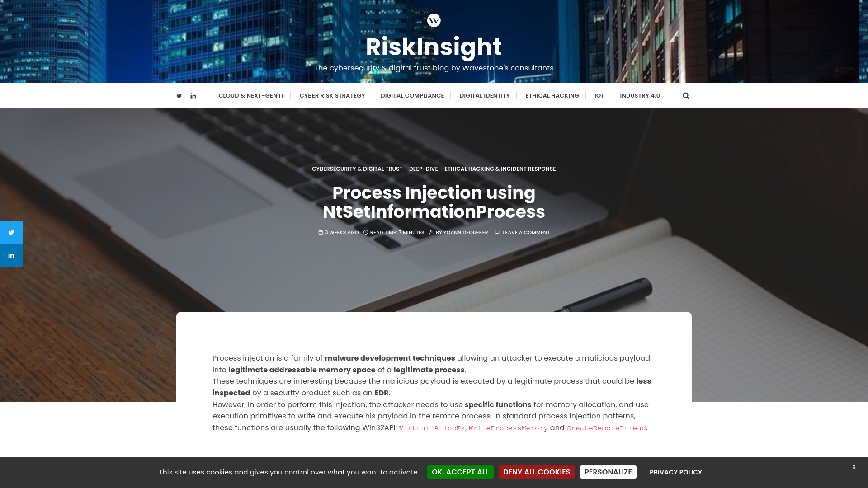Image resolution: width=868 pixels, height=488 pixels.
Task: Click the calendar icon next to post date
Action: (x=320, y=232)
